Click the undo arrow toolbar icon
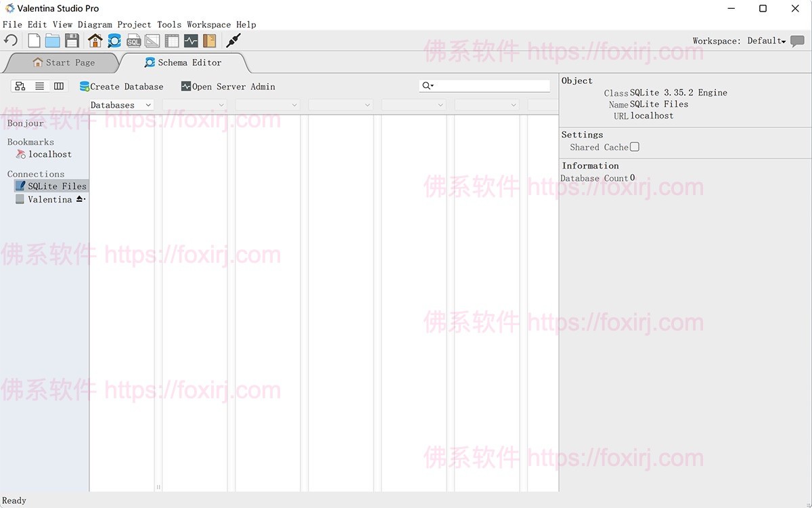Image resolution: width=812 pixels, height=508 pixels. point(10,40)
